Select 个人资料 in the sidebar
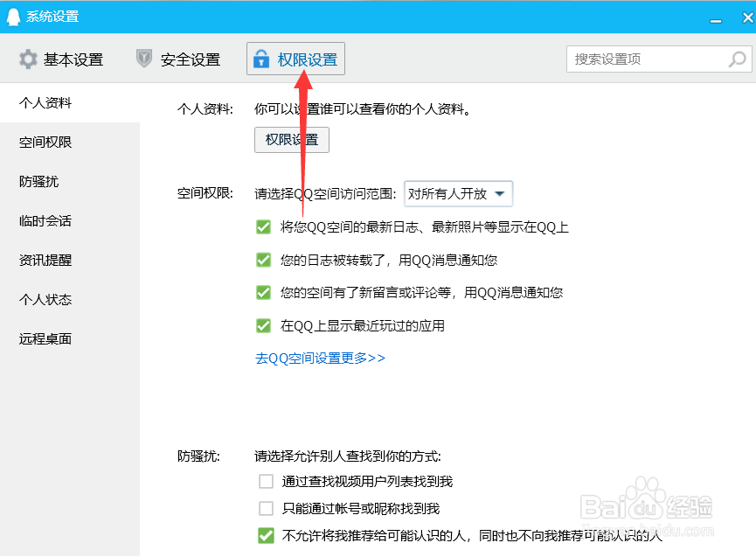The height and width of the screenshot is (557, 756). pos(70,102)
